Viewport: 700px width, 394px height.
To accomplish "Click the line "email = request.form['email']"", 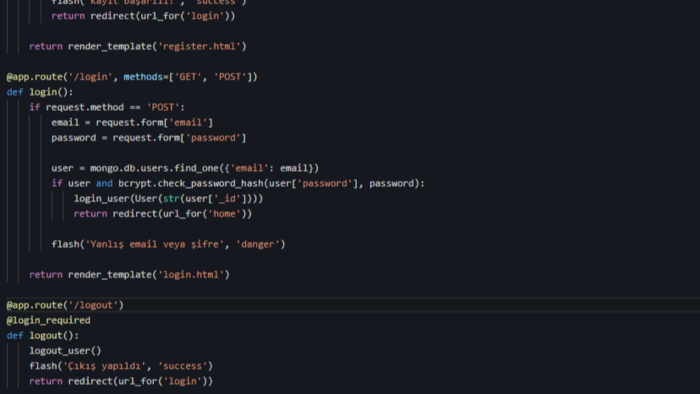I will click(x=132, y=122).
